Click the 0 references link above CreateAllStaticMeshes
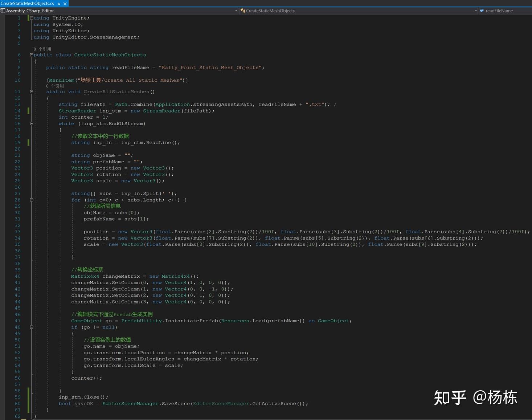This screenshot has height=420, width=532. (x=54, y=86)
